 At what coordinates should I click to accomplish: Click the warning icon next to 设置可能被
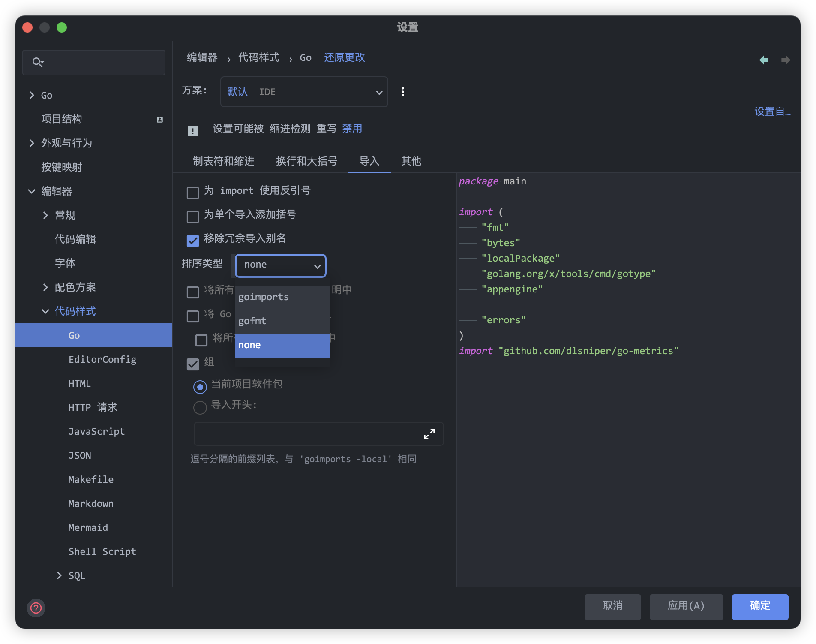[193, 131]
